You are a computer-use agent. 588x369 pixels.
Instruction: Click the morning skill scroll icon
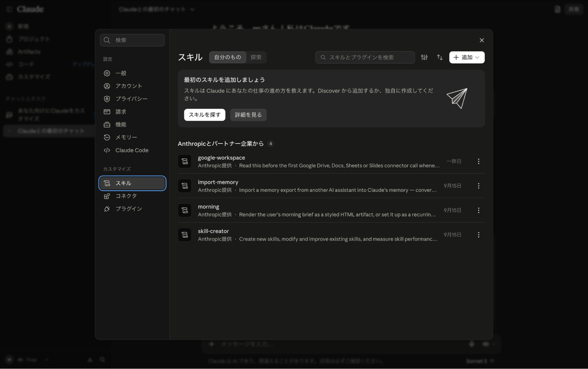click(x=185, y=210)
